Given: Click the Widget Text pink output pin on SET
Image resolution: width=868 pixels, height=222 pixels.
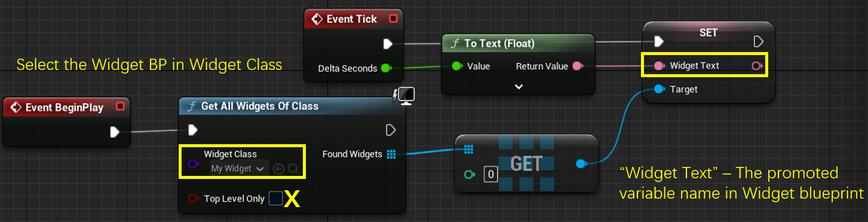Looking at the screenshot, I should (756, 66).
